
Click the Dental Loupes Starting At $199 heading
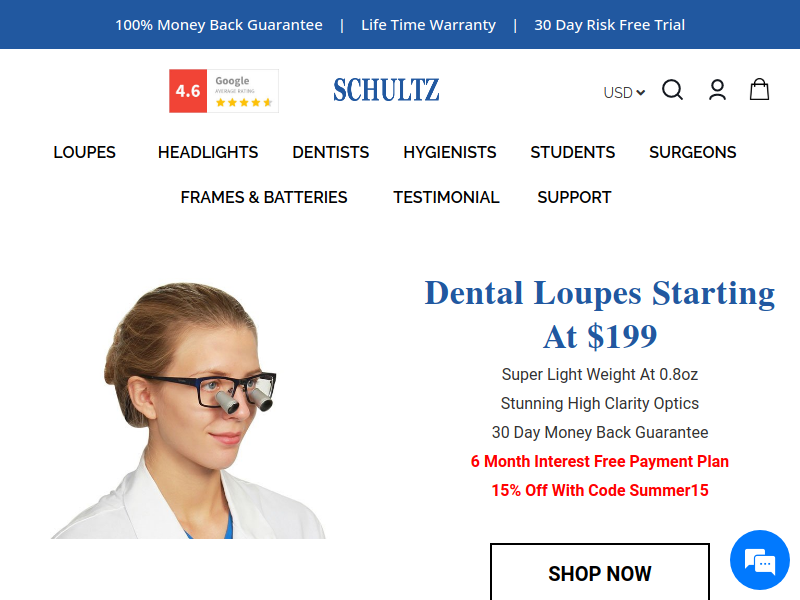tap(600, 315)
